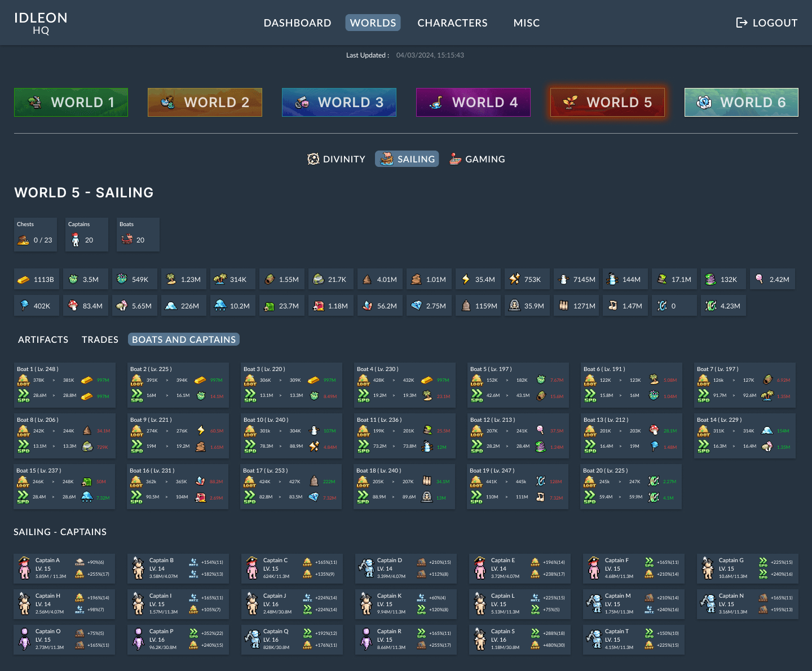Switch to World 6
Viewport: 812px width, 671px height.
(742, 102)
